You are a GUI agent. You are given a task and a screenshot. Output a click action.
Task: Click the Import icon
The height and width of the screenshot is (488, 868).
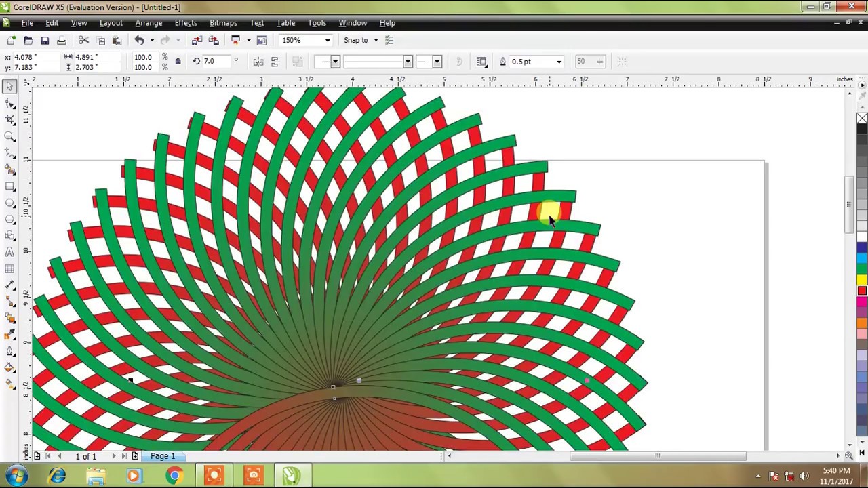197,41
